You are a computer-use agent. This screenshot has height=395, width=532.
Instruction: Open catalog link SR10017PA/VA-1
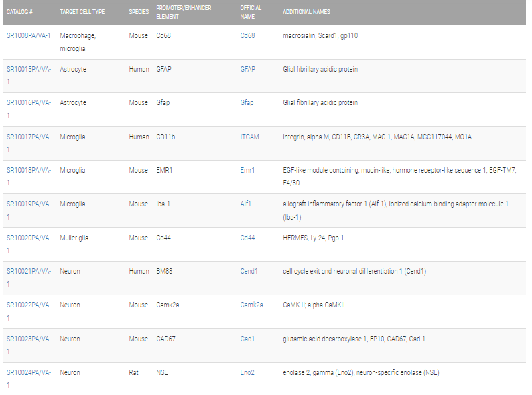click(x=29, y=143)
